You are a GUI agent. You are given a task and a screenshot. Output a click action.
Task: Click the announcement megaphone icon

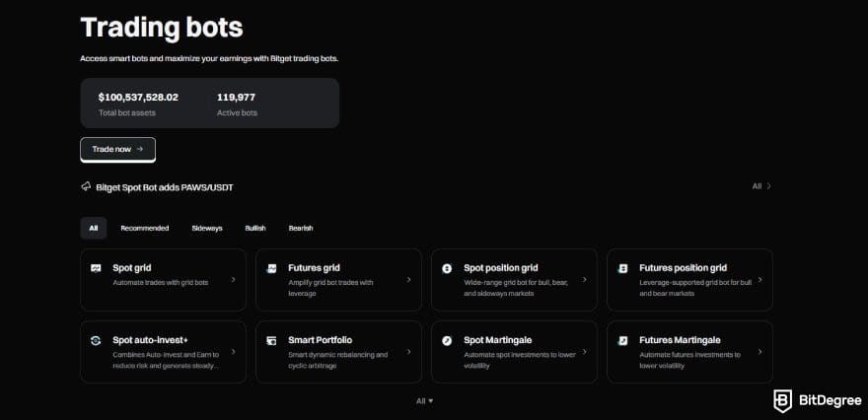tap(85, 186)
